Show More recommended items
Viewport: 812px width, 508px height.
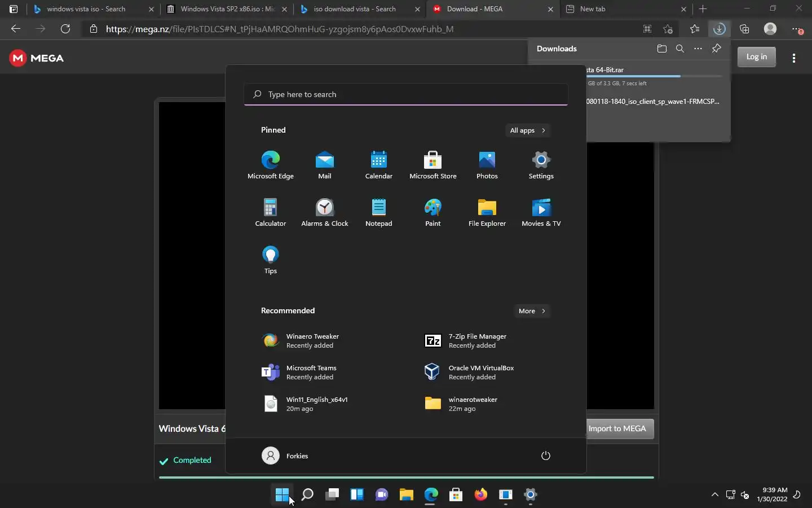(532, 311)
